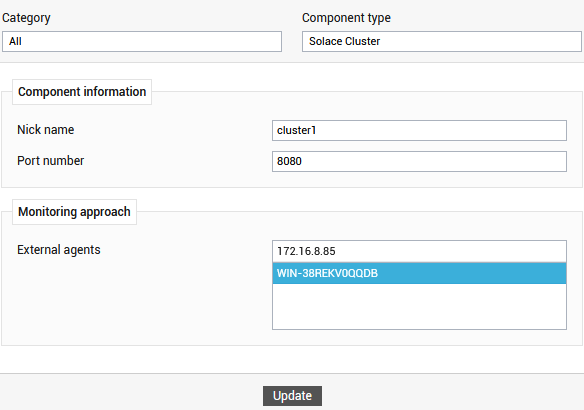Image resolution: width=584 pixels, height=410 pixels.
Task: Click the External agents label
Action: (59, 250)
